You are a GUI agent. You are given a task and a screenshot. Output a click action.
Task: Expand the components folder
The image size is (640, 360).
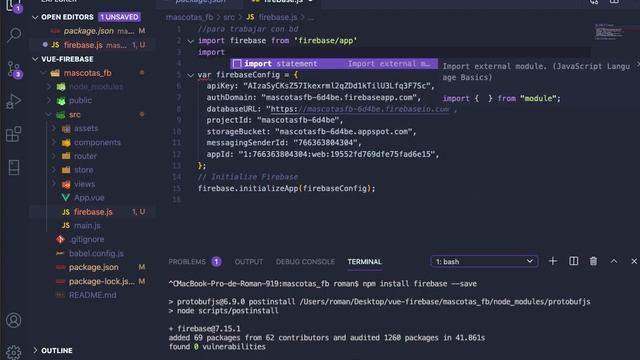tap(54, 142)
